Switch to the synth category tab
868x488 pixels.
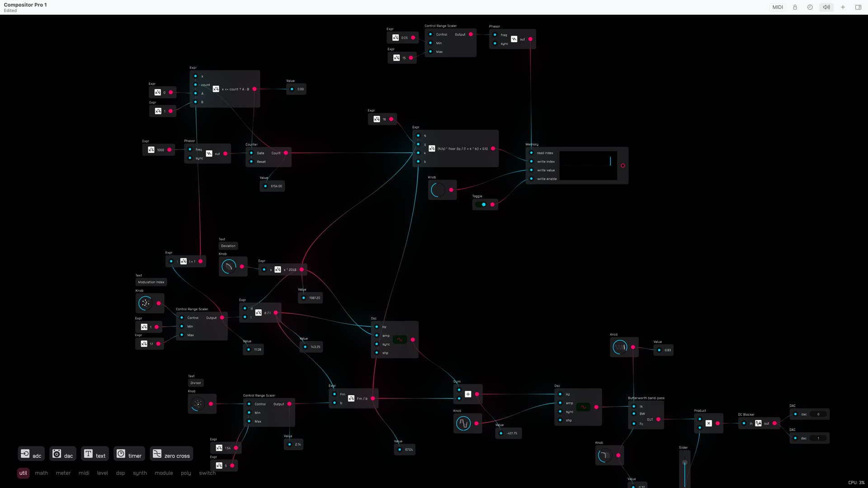coord(140,473)
